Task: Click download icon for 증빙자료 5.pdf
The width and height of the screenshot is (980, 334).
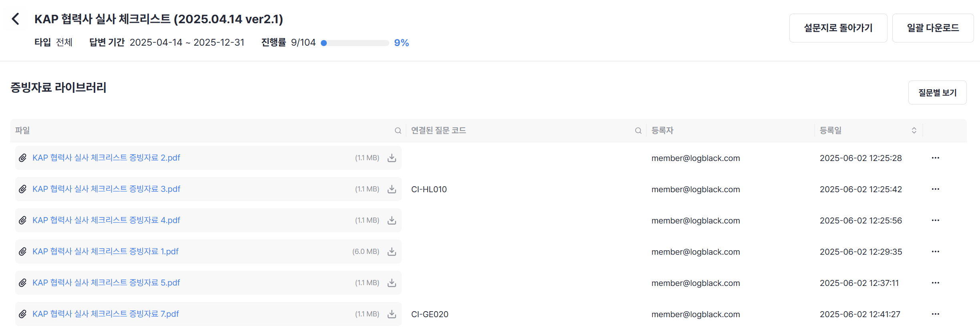Action: point(392,283)
